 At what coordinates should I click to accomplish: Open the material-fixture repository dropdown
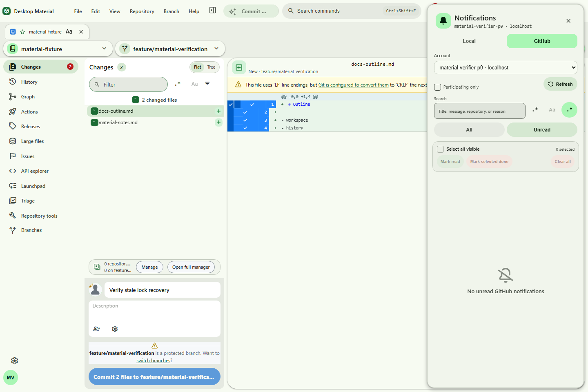58,49
